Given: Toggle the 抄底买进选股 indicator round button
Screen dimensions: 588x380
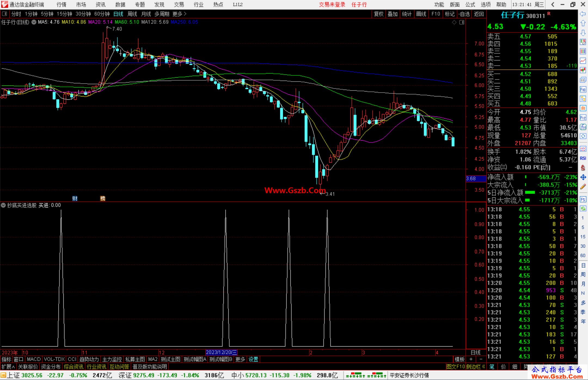Looking at the screenshot, I should [3, 205].
